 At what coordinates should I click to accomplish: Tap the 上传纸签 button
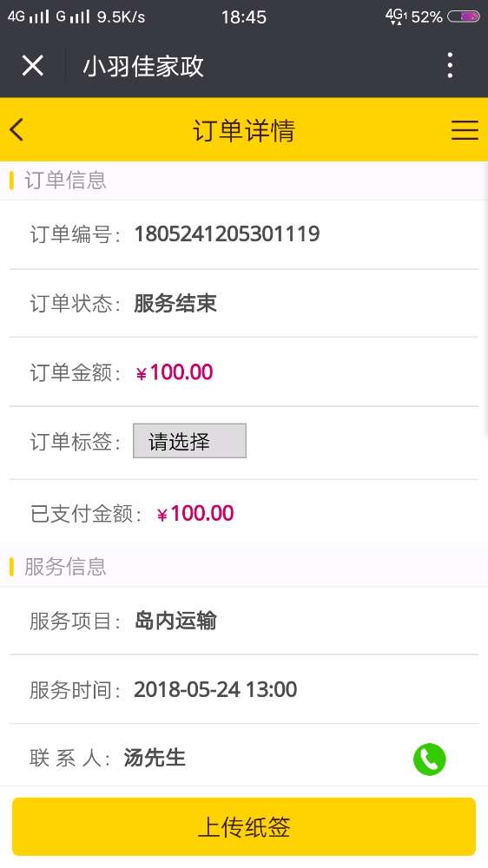click(244, 826)
